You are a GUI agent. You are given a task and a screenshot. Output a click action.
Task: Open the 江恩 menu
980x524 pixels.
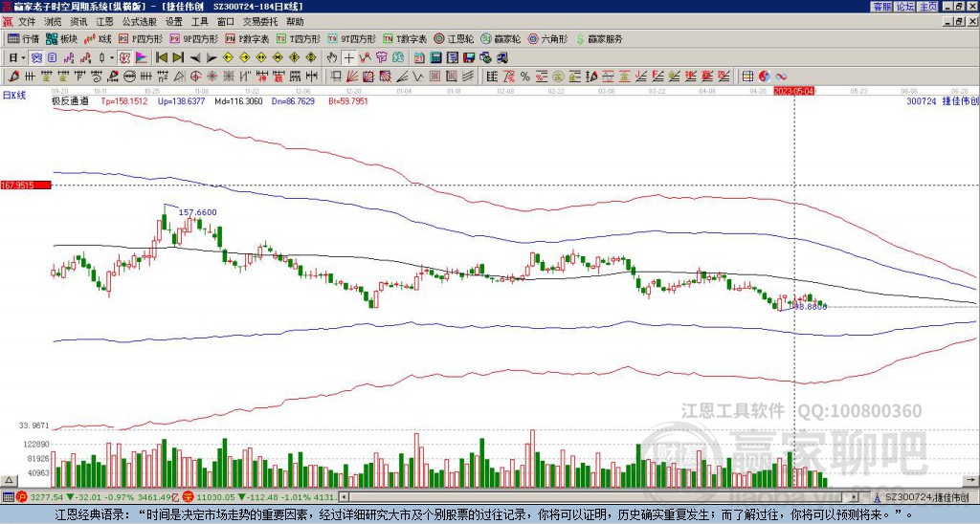tap(104, 22)
